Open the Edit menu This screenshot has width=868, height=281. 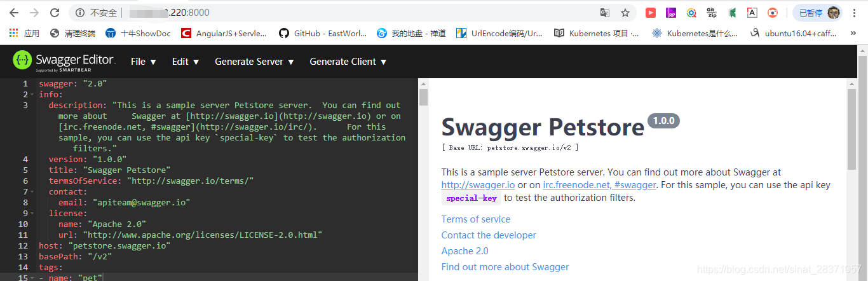186,62
